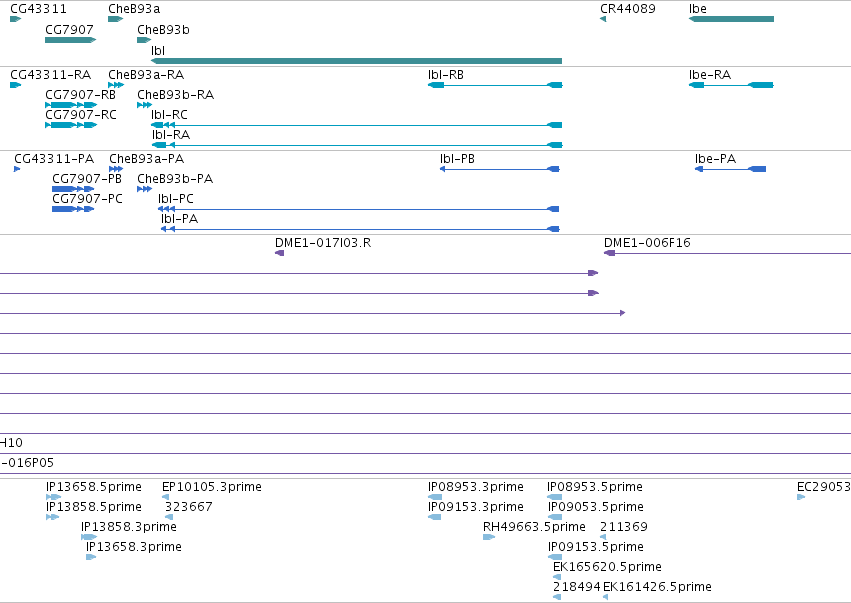
Task: Click the IP08953.5prime label
Action: tap(595, 486)
